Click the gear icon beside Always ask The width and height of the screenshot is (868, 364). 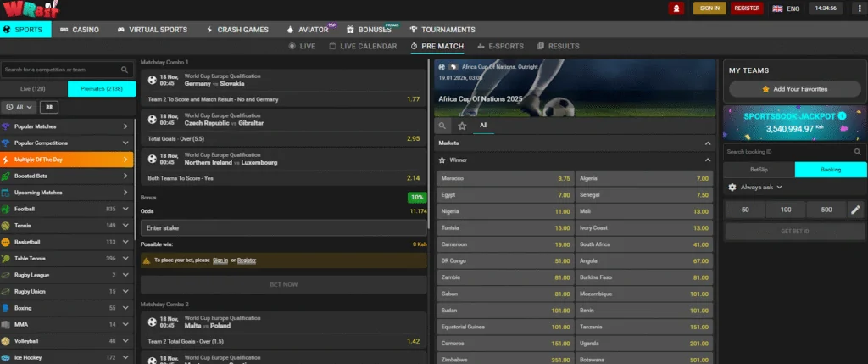click(x=732, y=188)
